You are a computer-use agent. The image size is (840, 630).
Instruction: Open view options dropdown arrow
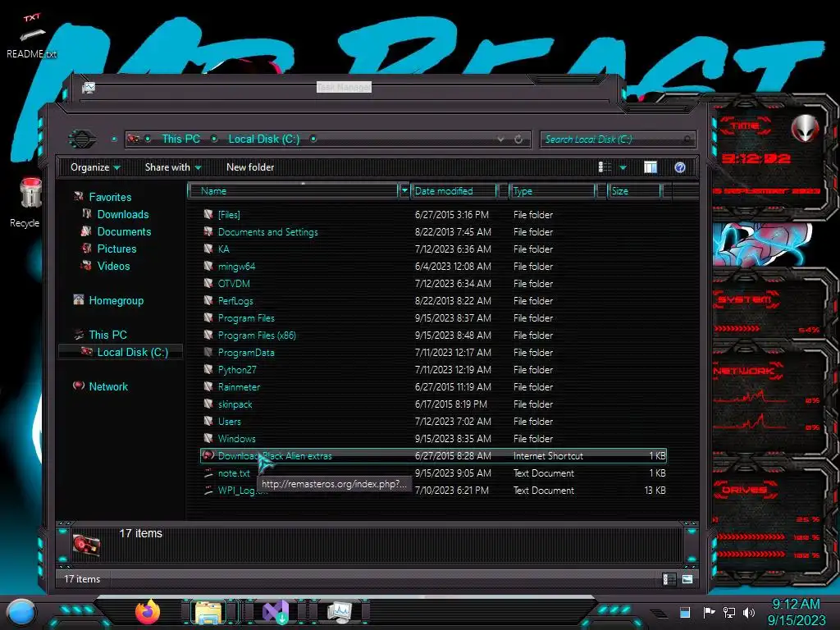pyautogui.click(x=623, y=167)
